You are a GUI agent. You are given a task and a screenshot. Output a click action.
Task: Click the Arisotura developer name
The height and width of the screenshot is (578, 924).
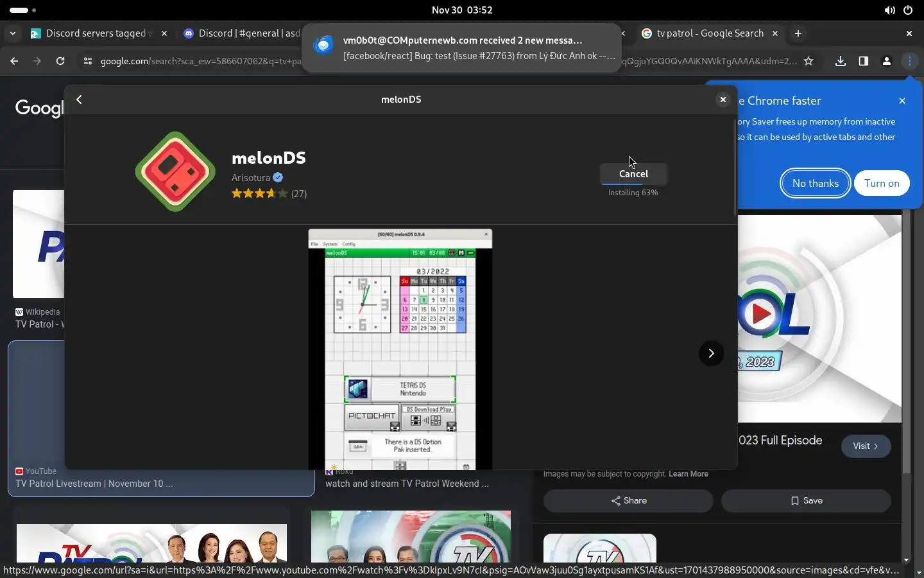(251, 178)
